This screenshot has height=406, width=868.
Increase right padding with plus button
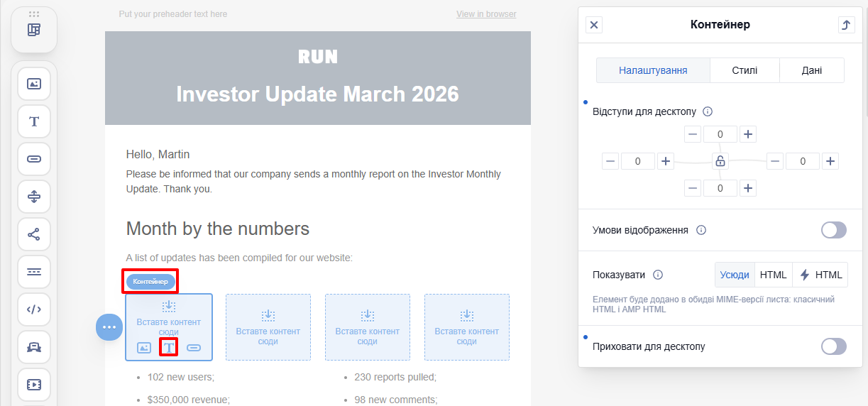point(830,161)
